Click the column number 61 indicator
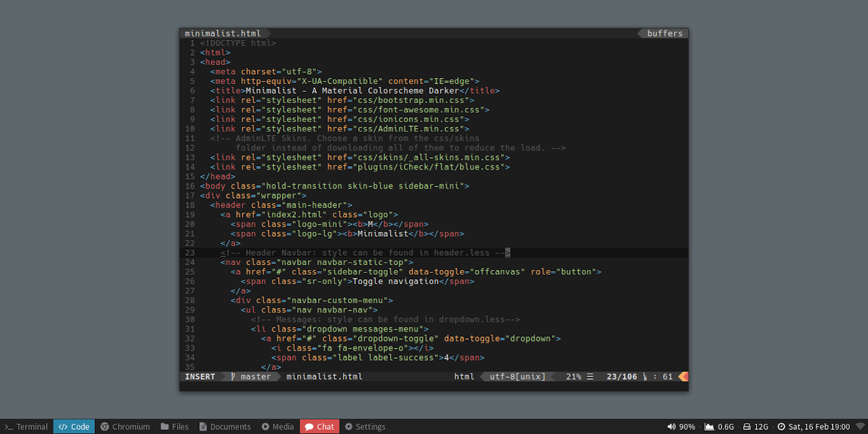 [x=667, y=376]
